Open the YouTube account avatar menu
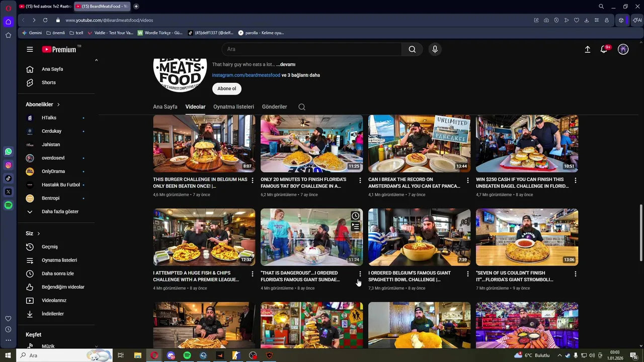This screenshot has height=362, width=644. (x=623, y=49)
